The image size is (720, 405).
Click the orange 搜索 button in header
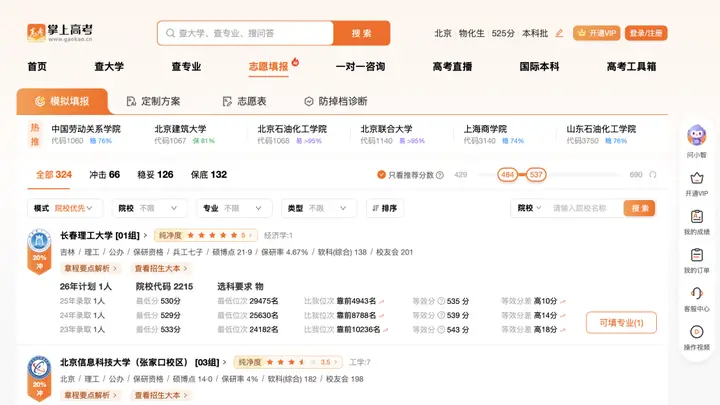[x=362, y=33]
